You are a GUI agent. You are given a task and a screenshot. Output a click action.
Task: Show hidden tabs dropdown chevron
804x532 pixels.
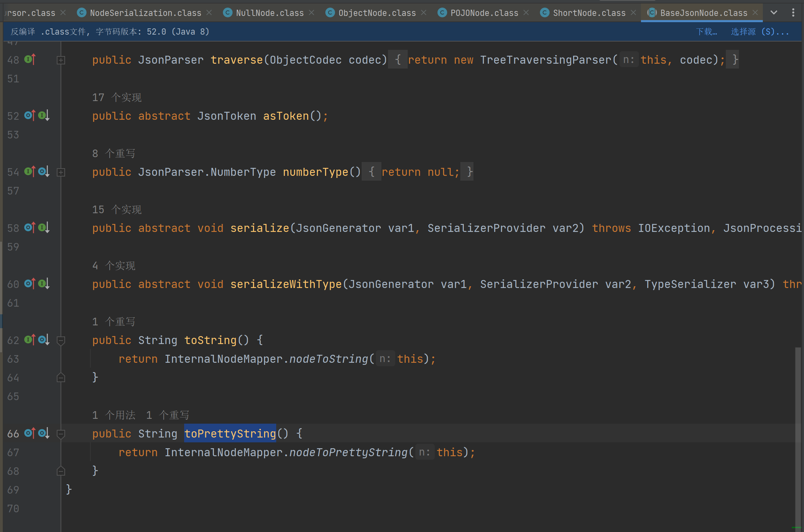[x=774, y=13]
